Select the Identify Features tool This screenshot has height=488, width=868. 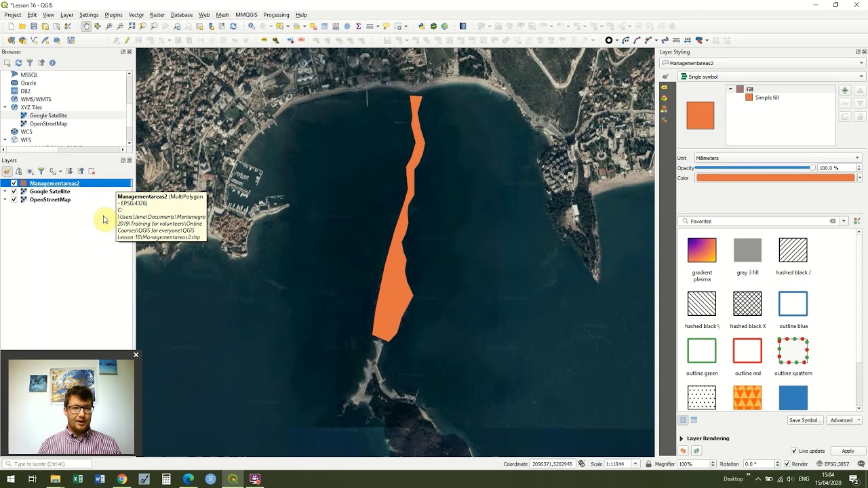point(252,26)
